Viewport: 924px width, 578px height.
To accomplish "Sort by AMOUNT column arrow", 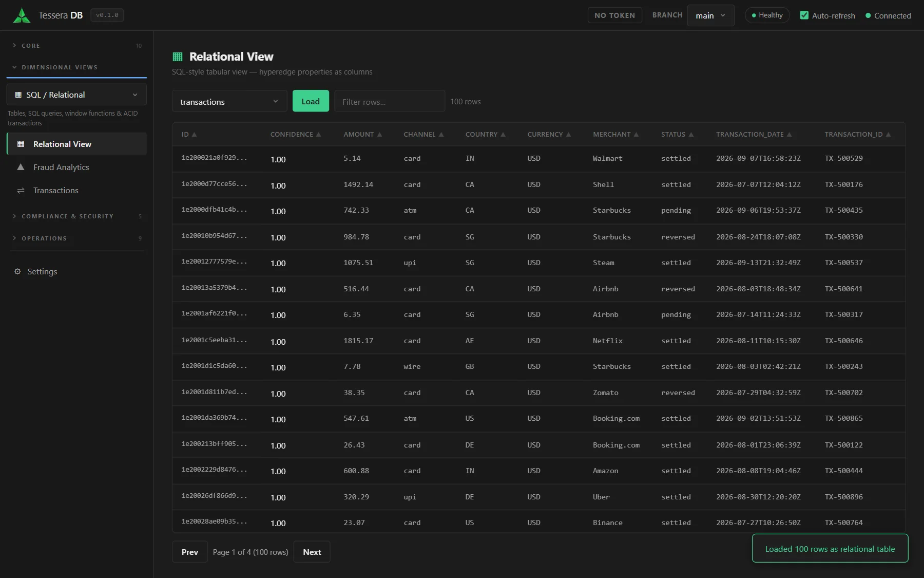I will pos(379,135).
